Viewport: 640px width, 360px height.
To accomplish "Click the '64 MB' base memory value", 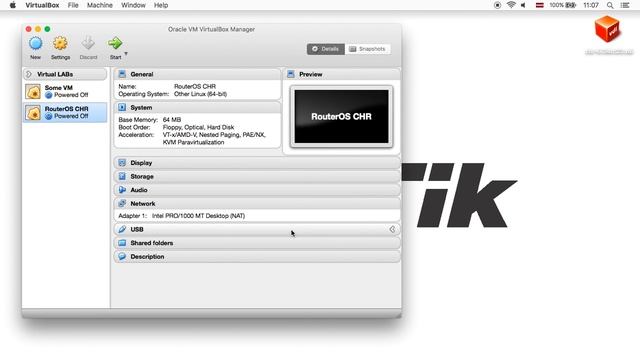I will coord(172,120).
